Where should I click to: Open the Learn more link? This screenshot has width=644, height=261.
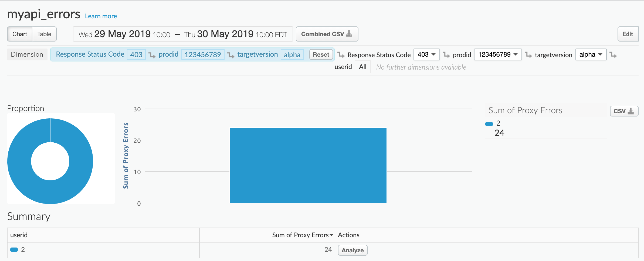[101, 16]
